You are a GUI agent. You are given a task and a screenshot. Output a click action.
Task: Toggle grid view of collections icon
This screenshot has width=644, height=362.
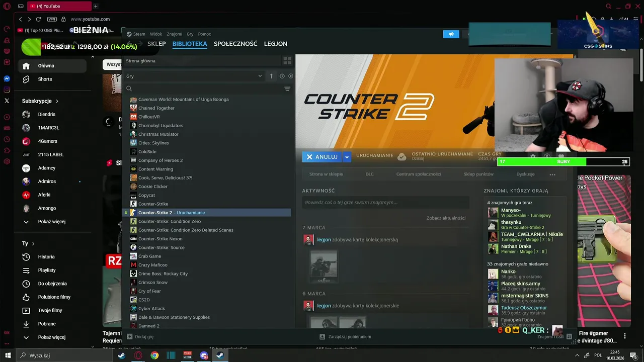point(287,61)
